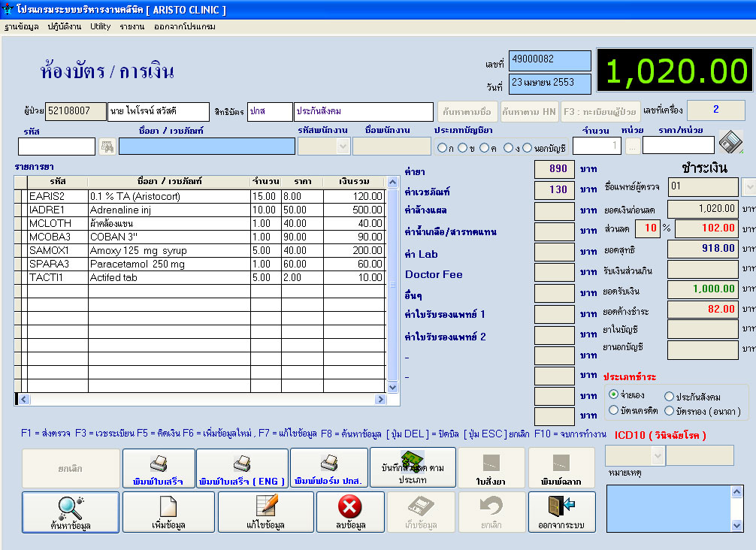Click the drug list vertical scrollbar down arrow

pyautogui.click(x=392, y=387)
